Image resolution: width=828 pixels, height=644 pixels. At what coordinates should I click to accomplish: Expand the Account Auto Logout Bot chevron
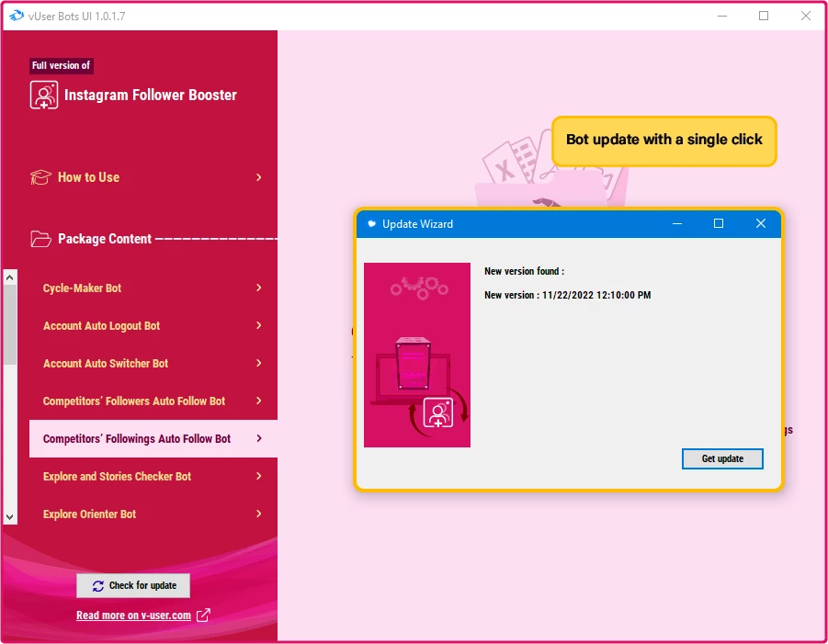[x=259, y=325]
